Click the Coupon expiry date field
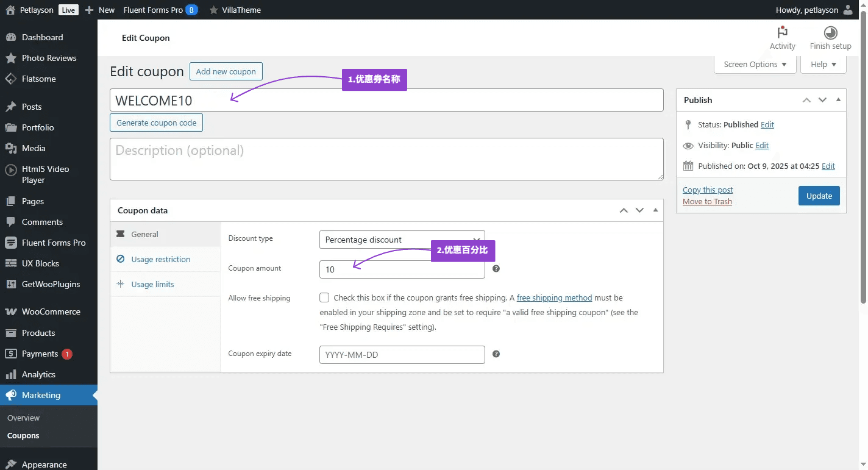The height and width of the screenshot is (470, 868). click(402, 355)
